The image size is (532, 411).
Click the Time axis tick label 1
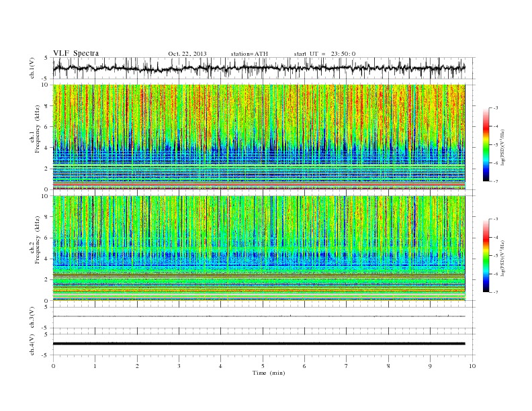point(95,366)
